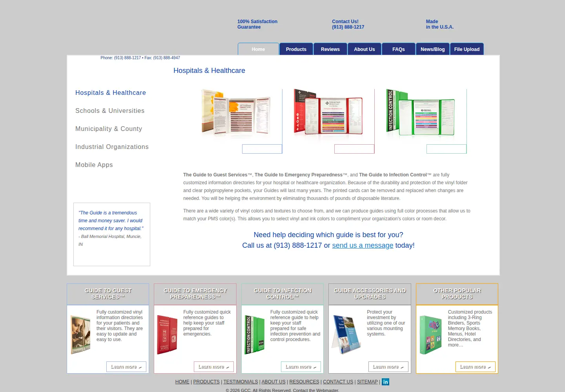Click the red emergency booklet thumbnail in card
565x392 pixels.
click(168, 335)
